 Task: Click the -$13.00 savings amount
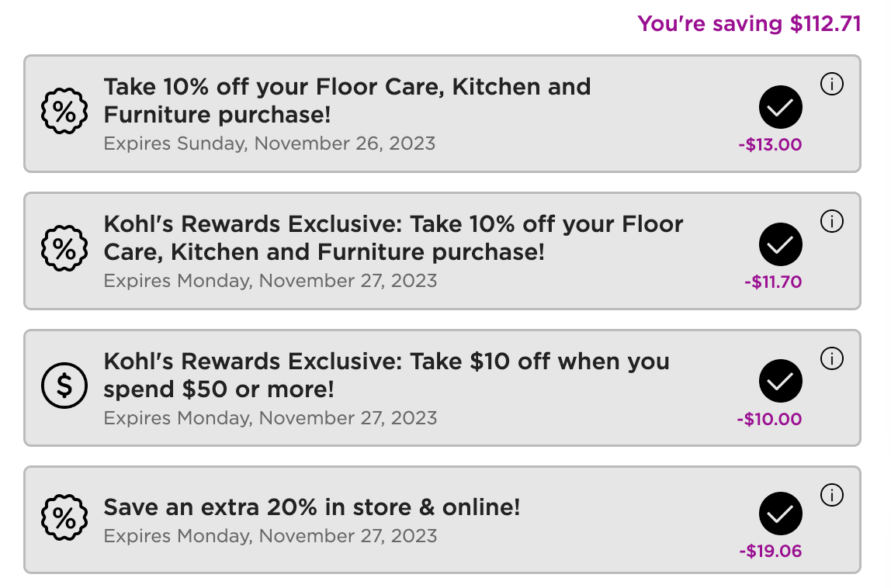[769, 144]
